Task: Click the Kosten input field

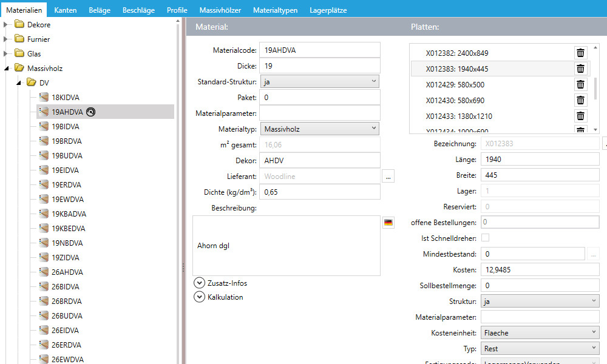Action: pos(540,269)
